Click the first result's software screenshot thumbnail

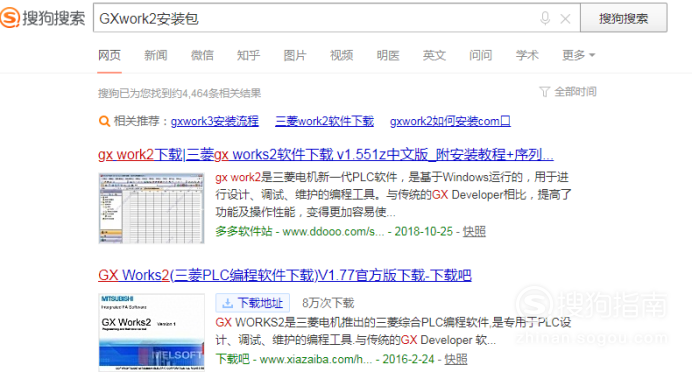click(151, 208)
